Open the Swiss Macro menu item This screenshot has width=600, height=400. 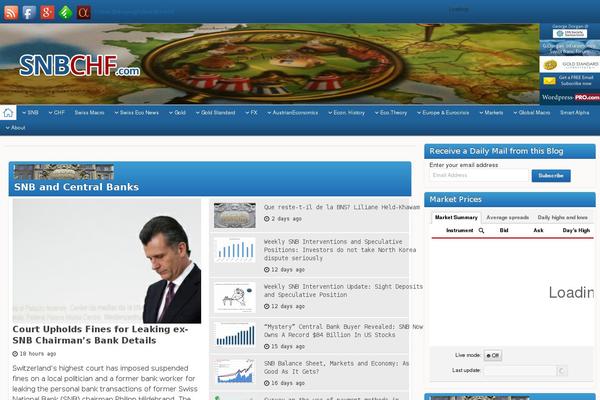coord(89,113)
